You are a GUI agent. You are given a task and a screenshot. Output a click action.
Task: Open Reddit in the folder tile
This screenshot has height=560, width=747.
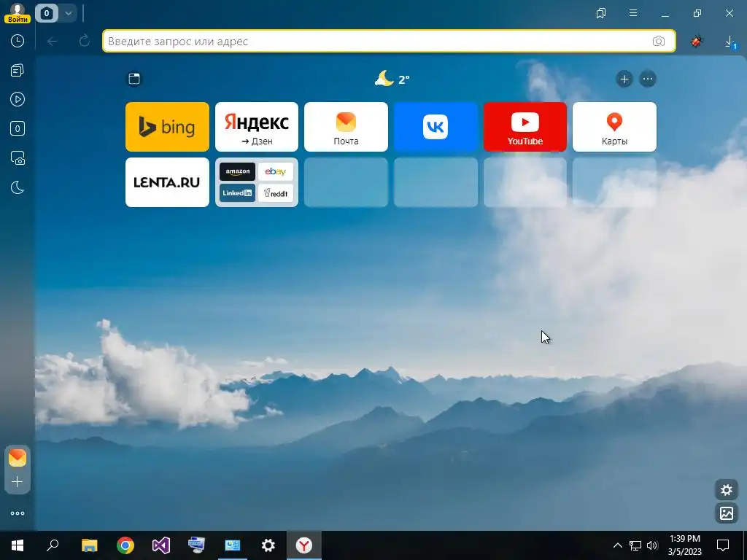coord(276,192)
